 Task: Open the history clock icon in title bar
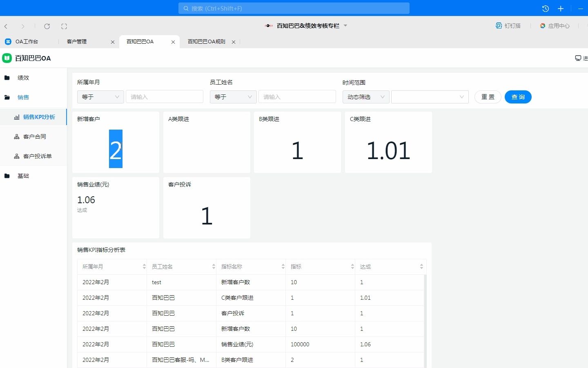(546, 9)
